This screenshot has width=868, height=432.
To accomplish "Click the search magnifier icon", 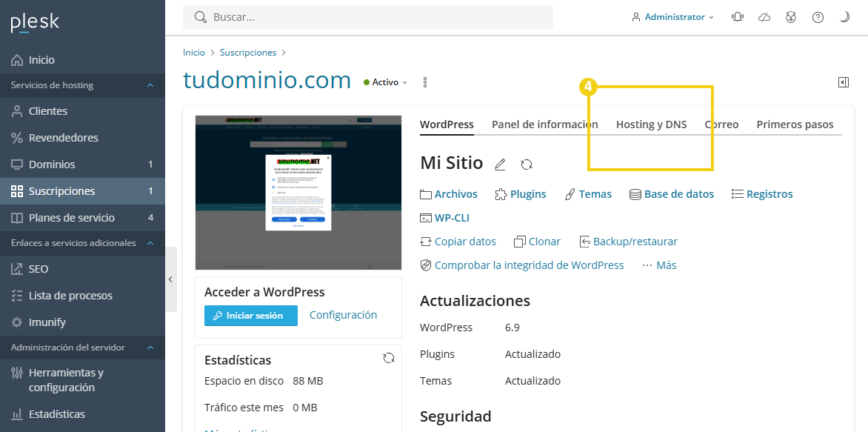I will (x=198, y=16).
